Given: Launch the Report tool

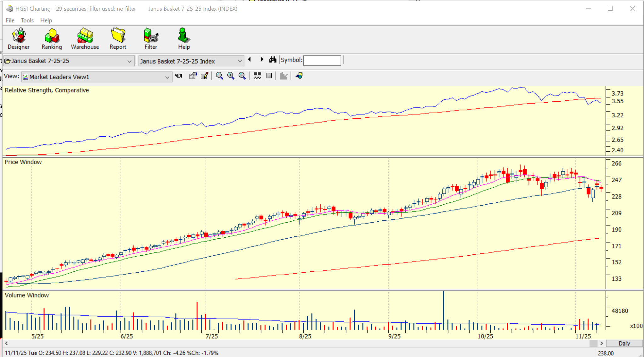Looking at the screenshot, I should (118, 38).
